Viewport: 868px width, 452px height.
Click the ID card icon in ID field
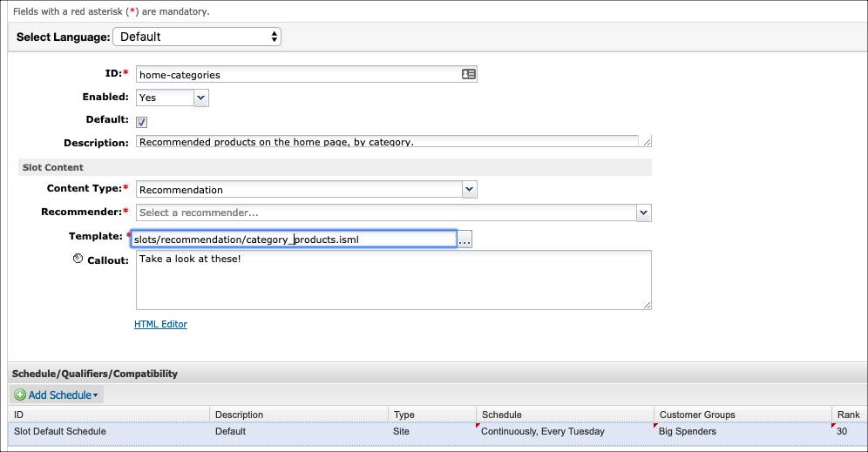point(468,74)
